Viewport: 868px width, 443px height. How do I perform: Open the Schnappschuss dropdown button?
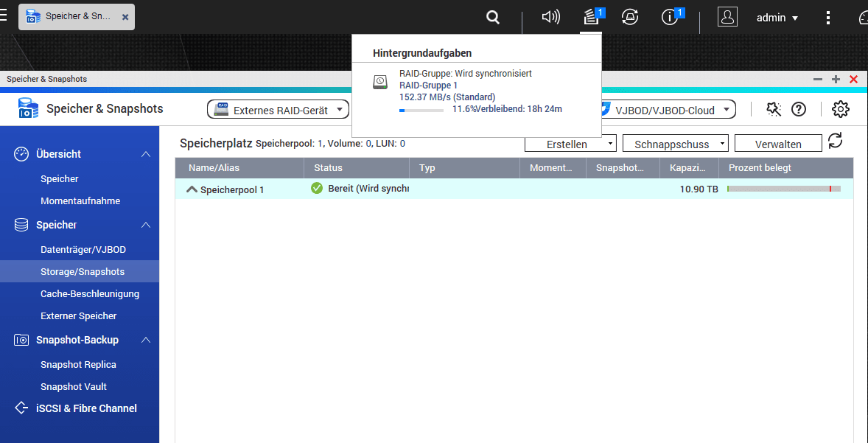coord(675,144)
